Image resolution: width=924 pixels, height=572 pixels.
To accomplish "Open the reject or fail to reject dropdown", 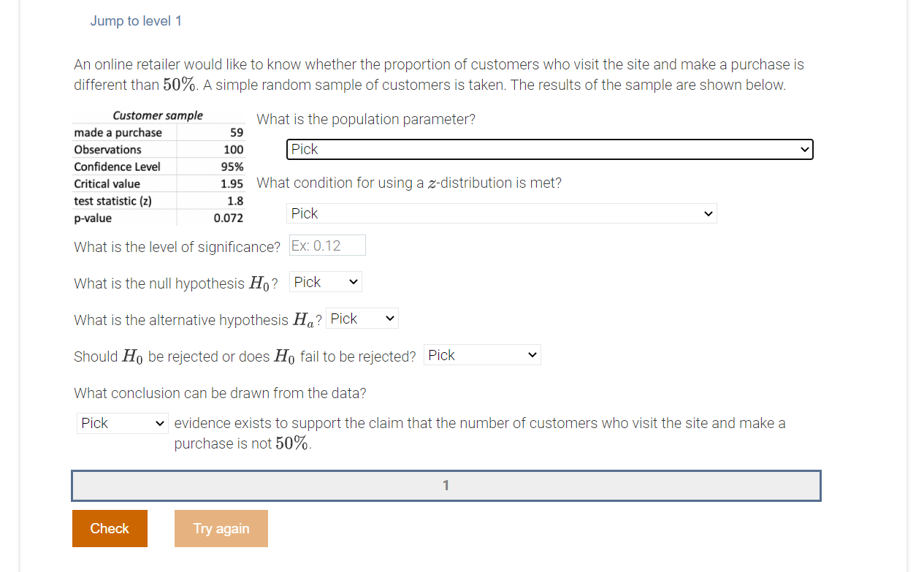I will coord(482,354).
